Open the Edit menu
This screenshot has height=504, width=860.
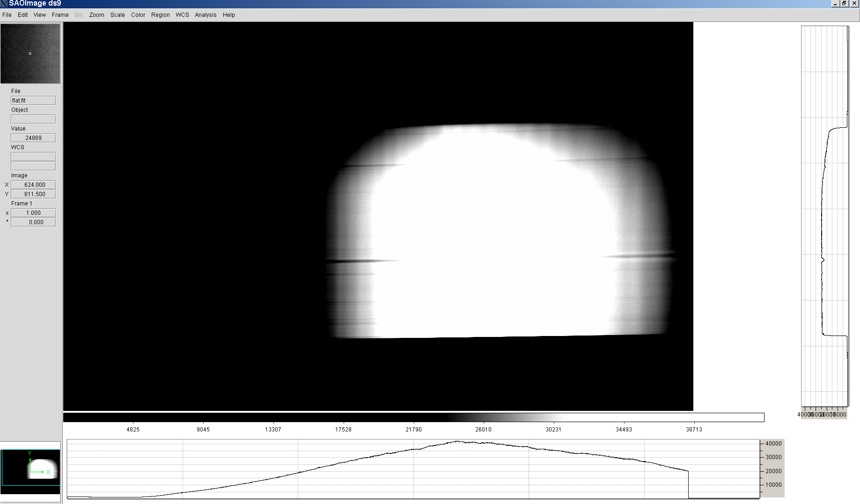tap(22, 15)
